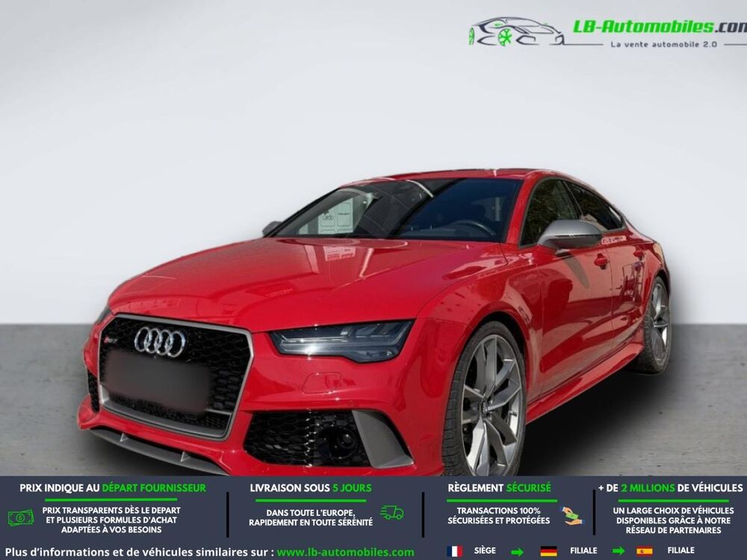Click 'UN LARGE CHOIX DE VÉHICULES' description
The width and height of the screenshot is (747, 560).
click(673, 520)
